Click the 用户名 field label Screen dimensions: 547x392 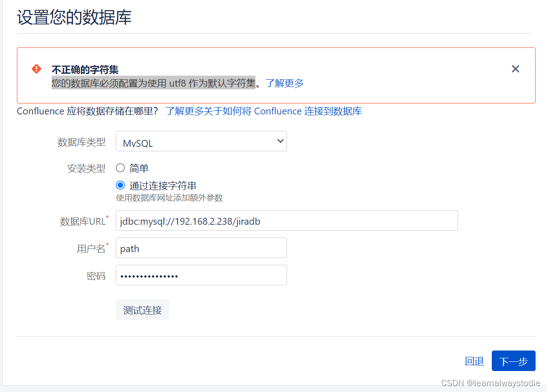coord(91,249)
